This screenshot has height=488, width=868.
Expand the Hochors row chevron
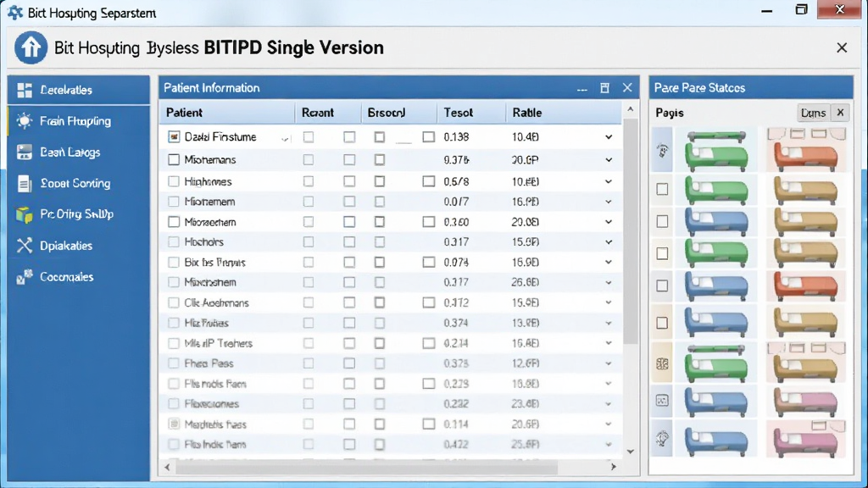click(x=609, y=242)
